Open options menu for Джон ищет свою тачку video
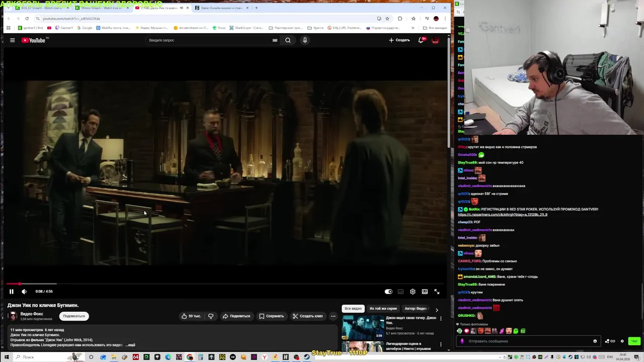The height and width of the screenshot is (362, 644). [x=441, y=319]
